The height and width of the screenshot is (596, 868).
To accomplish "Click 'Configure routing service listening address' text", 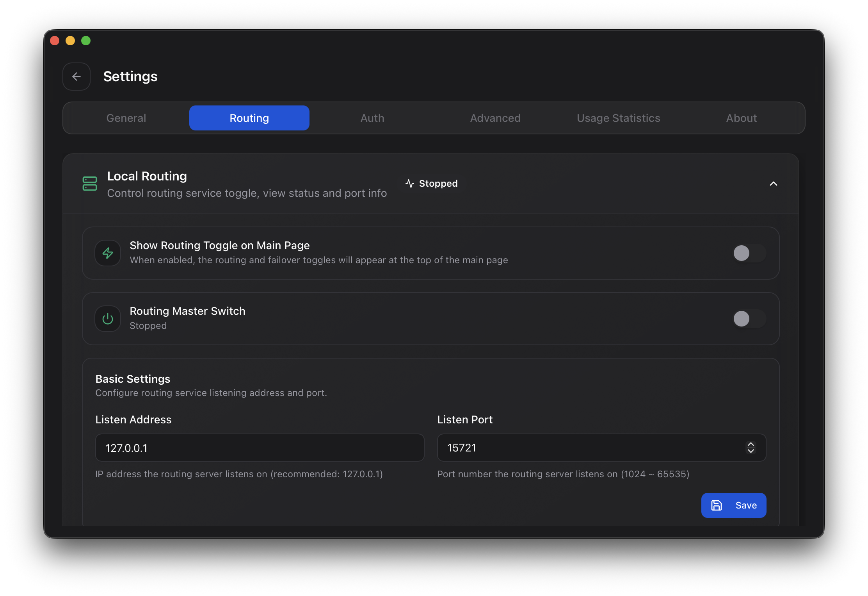I will coord(211,393).
